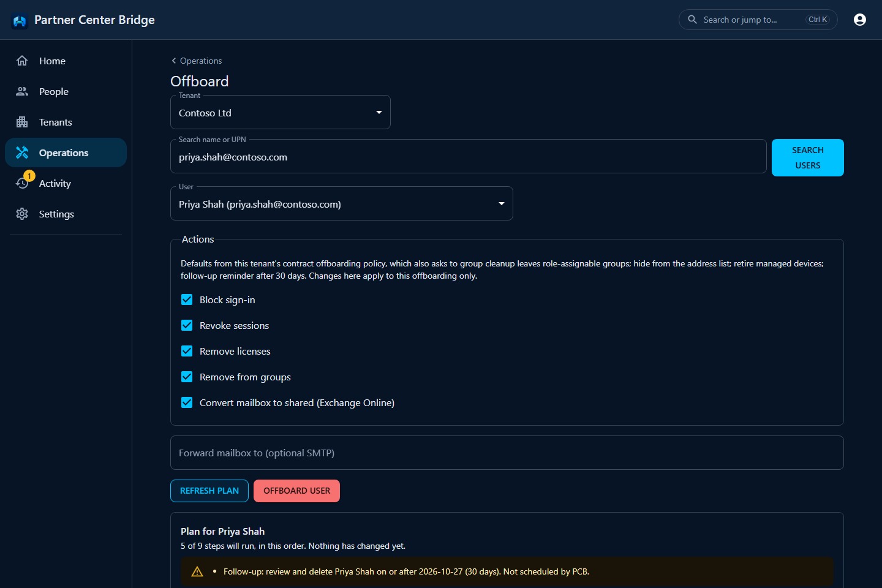Open People in the sidebar

[66, 91]
